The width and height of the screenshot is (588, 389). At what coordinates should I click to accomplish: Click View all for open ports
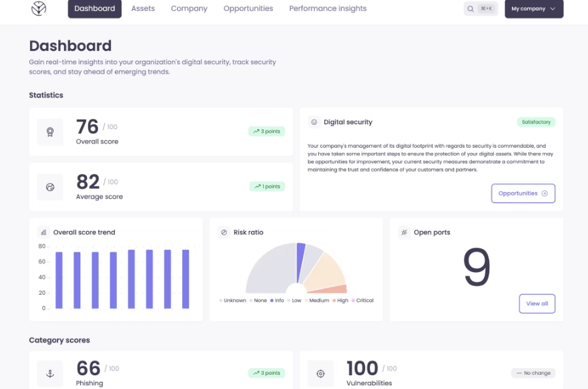coord(537,303)
